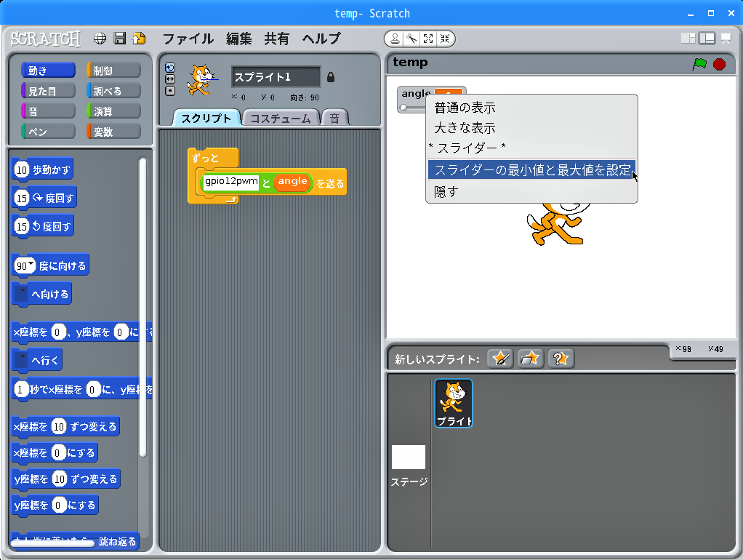Start scripts with the green flag
The height and width of the screenshot is (560, 743).
pos(699,64)
